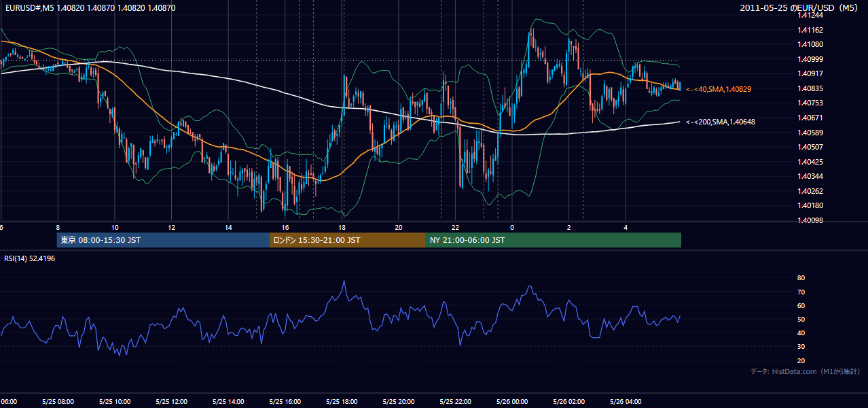Click price level 1.40589 on the axis
The width and height of the screenshot is (868, 408).
(810, 133)
